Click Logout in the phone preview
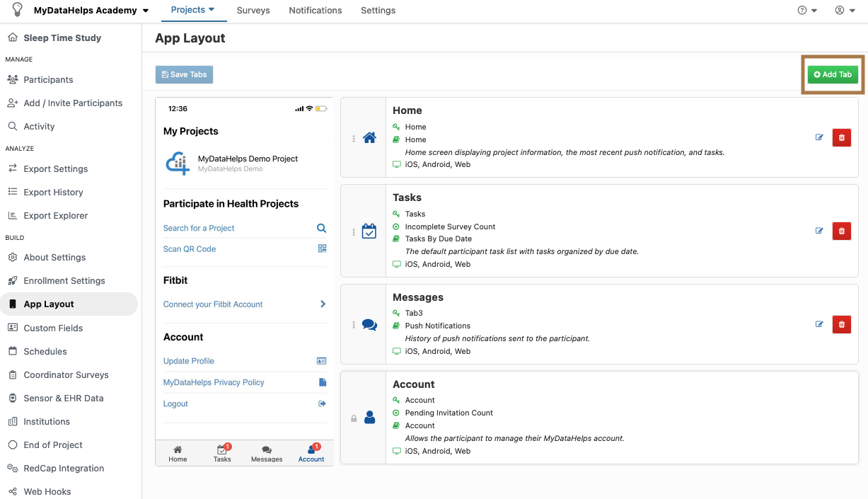The image size is (868, 499). click(x=175, y=403)
